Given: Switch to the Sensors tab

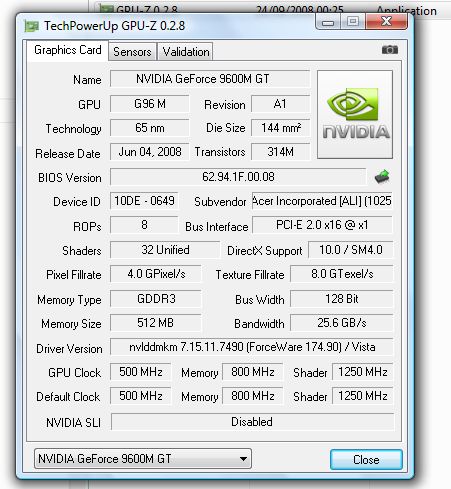Looking at the screenshot, I should 132,52.
